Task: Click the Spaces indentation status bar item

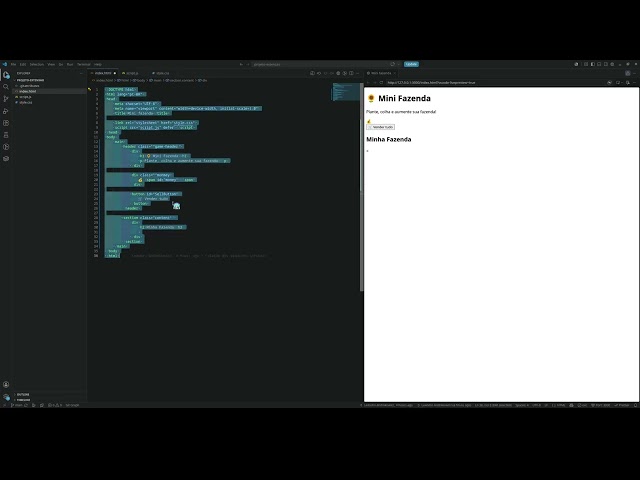Action: [522, 405]
